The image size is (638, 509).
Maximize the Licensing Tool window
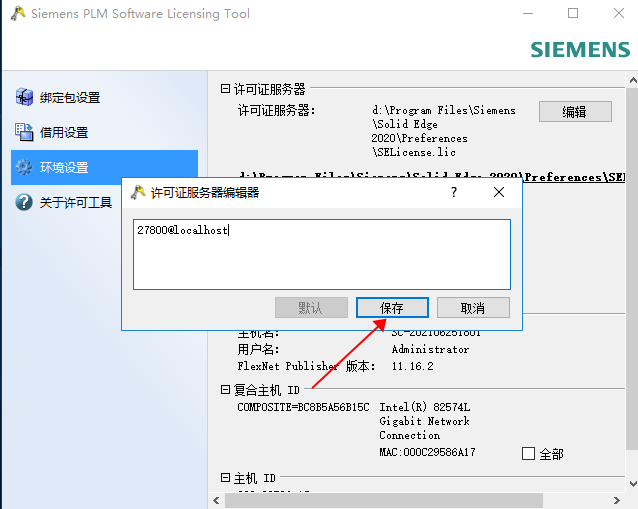coord(573,14)
